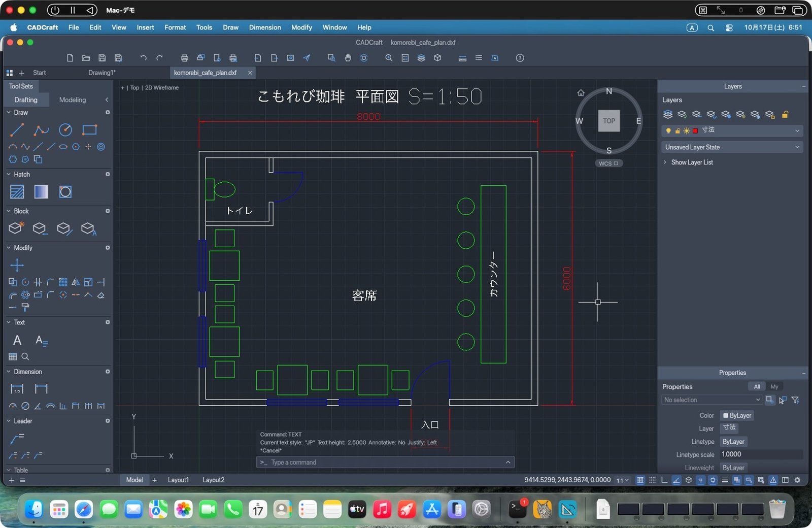Open the current layer 寸法 dropdown
This screenshot has width=812, height=528.
tap(732, 130)
